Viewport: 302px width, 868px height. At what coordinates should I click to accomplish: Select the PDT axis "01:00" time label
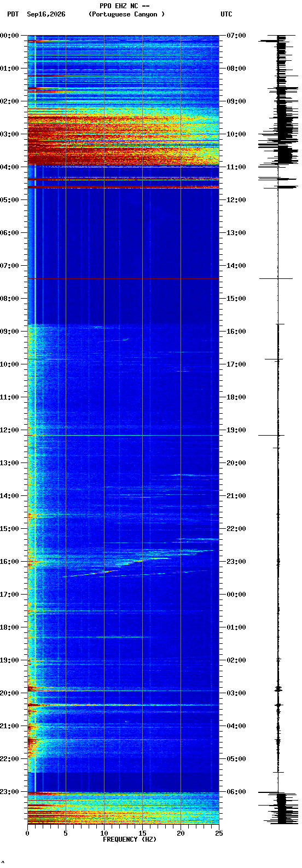click(9, 68)
